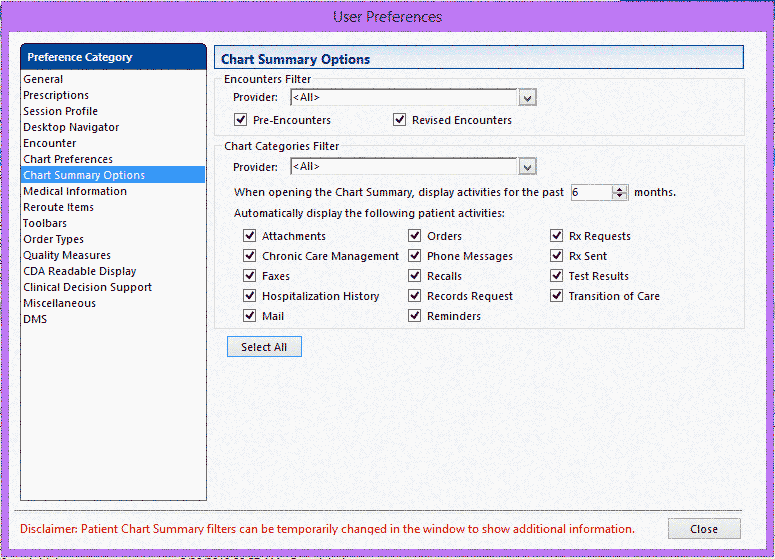Click the Encounters Filter Provider combo field
The height and width of the screenshot is (559, 775).
404,97
